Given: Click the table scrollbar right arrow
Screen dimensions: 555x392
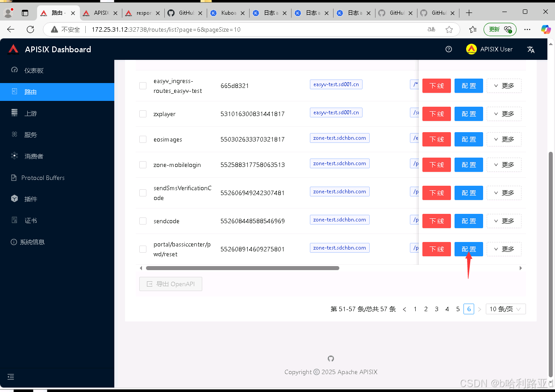Looking at the screenshot, I should [521, 268].
